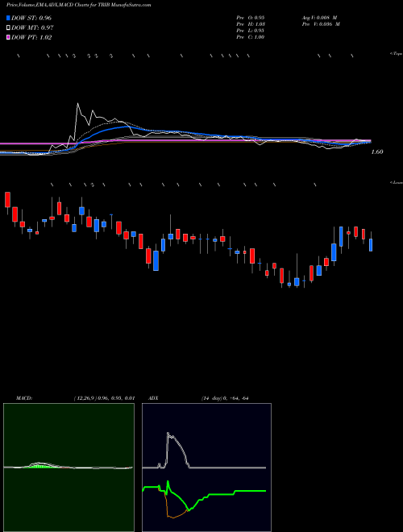Click the 'MACD:' panel heading
The image size is (403, 532).
(x=24, y=398)
